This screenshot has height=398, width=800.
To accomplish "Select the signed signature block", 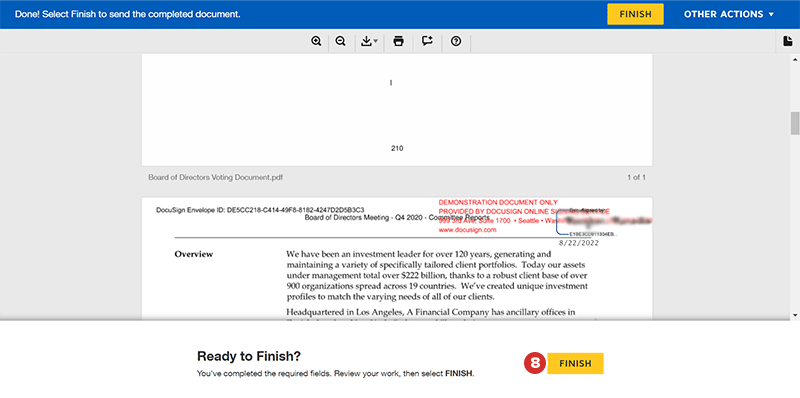I will [x=604, y=221].
